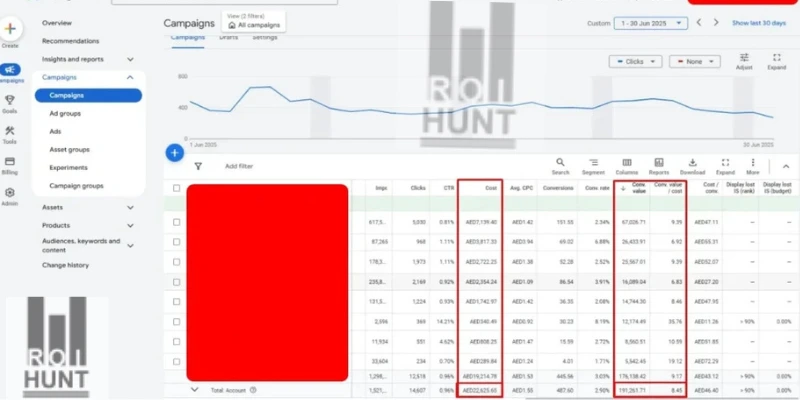Viewport: 800px width, 400px height.
Task: Check row with cost AED1,742.97
Action: click(x=177, y=302)
